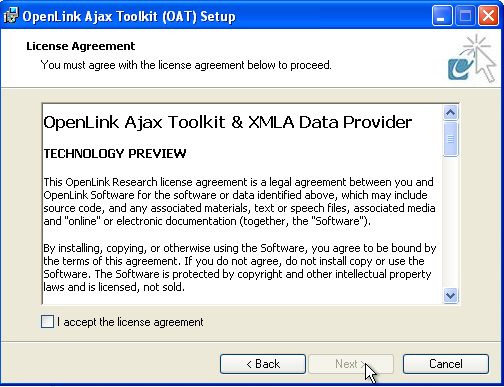Close the OAT Setup window

[x=488, y=16]
